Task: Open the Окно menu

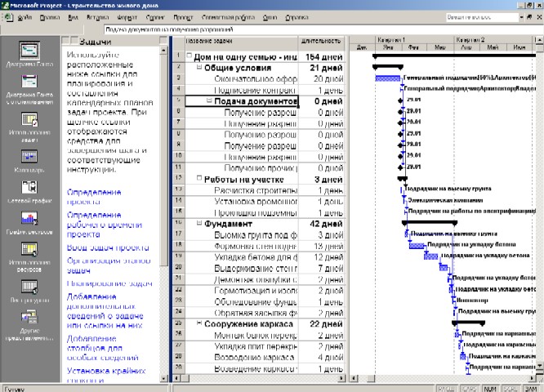Action: coord(270,17)
